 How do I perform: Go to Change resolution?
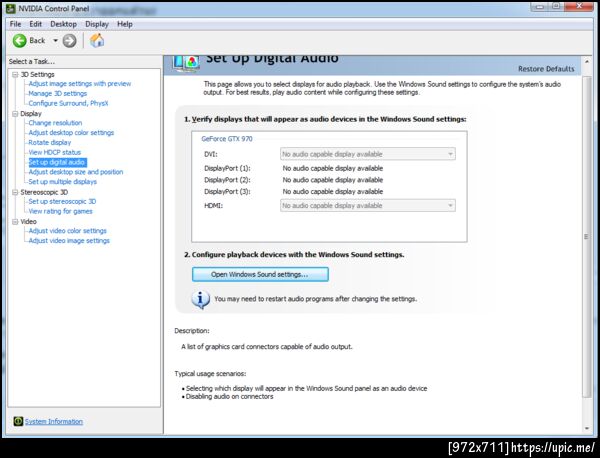click(55, 123)
